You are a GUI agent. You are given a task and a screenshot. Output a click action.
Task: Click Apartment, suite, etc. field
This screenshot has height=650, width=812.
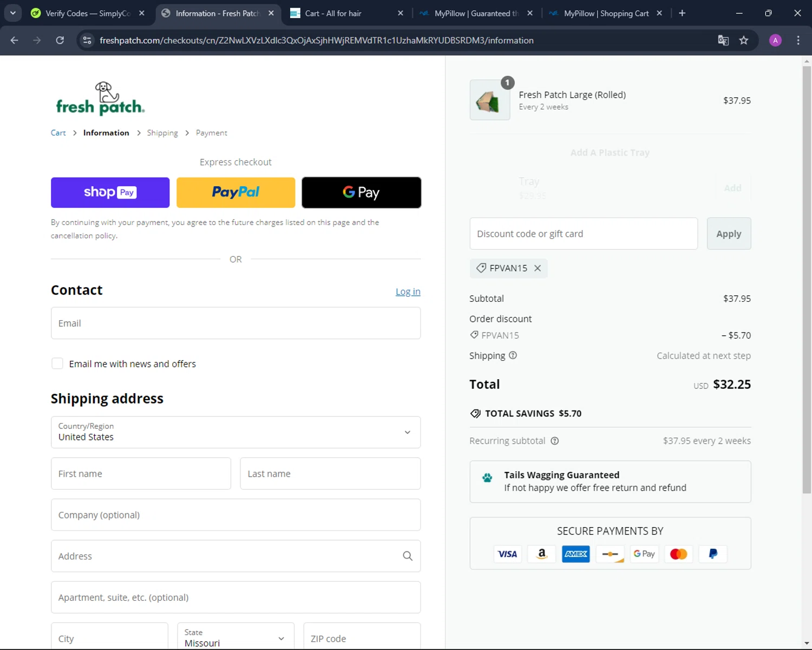pos(235,597)
